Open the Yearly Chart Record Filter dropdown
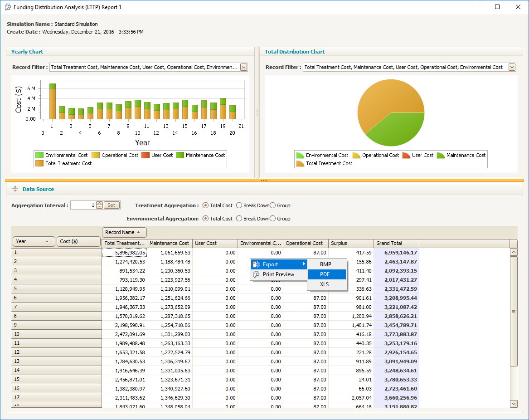The width and height of the screenshot is (529, 420). 243,67
